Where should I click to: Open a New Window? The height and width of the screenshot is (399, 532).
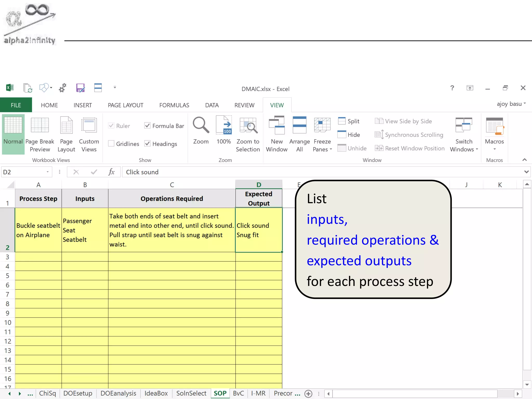[277, 134]
